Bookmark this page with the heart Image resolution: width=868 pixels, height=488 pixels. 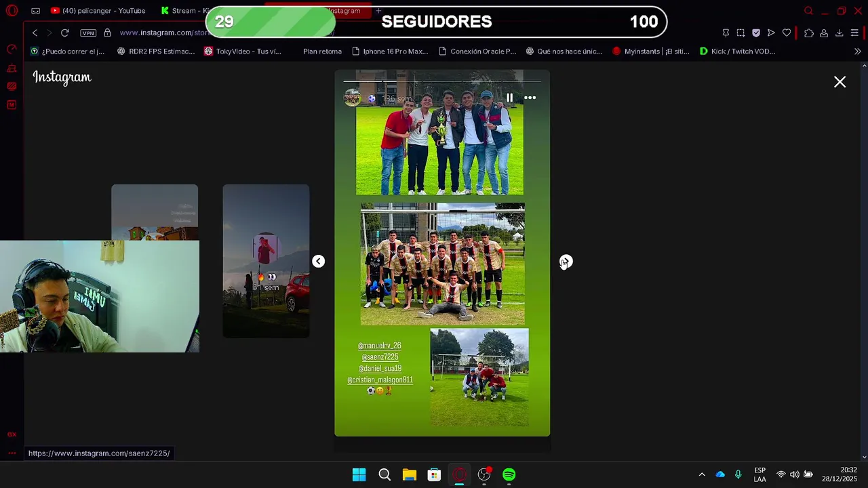click(x=787, y=33)
